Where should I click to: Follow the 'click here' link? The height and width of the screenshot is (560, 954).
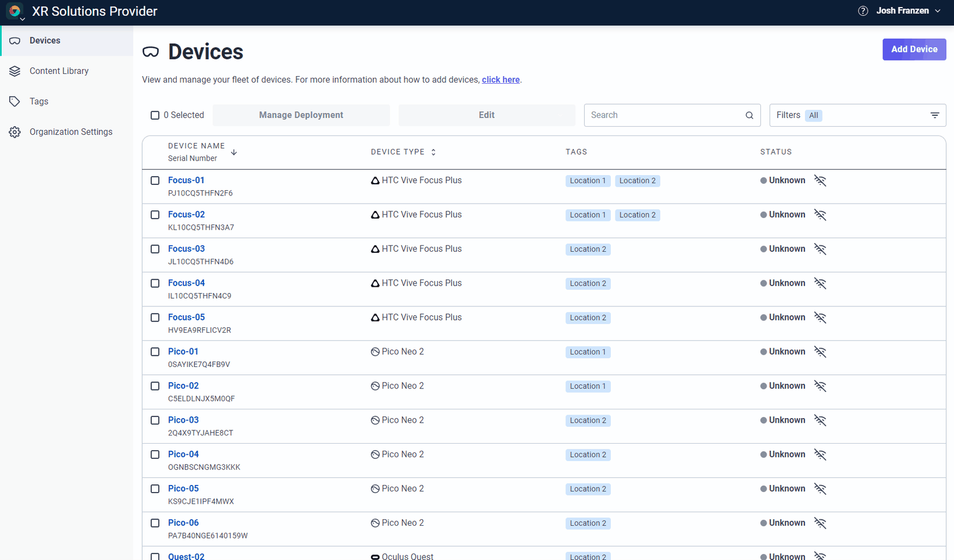(x=500, y=80)
